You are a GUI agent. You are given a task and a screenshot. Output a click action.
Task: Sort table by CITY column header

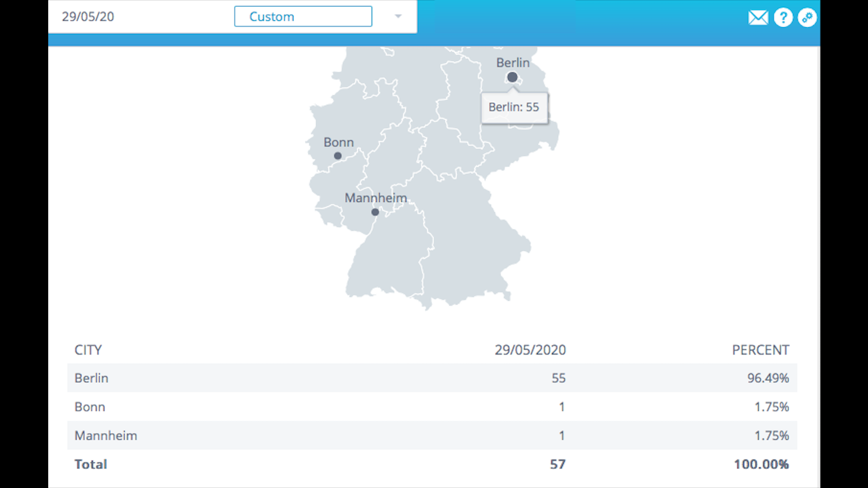(88, 350)
